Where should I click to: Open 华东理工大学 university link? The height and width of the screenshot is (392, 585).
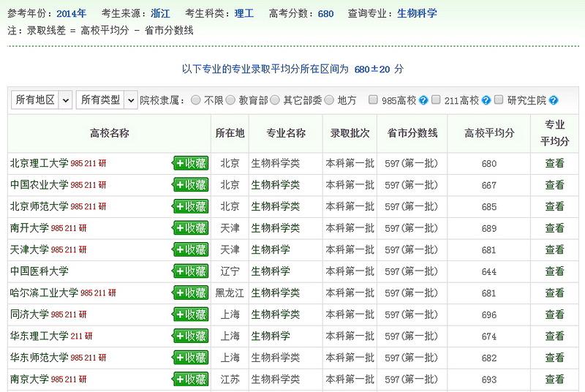[39, 336]
